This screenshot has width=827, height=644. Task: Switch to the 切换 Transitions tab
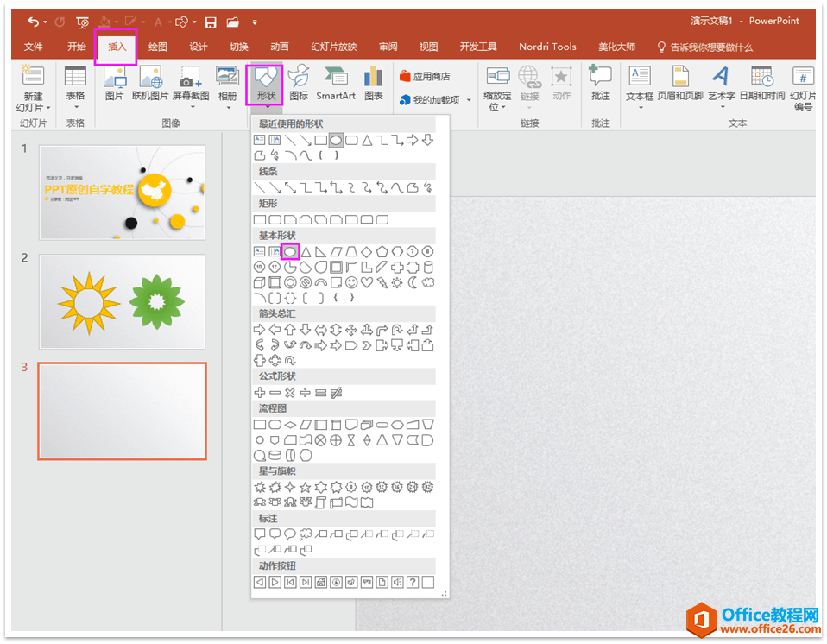click(x=239, y=47)
